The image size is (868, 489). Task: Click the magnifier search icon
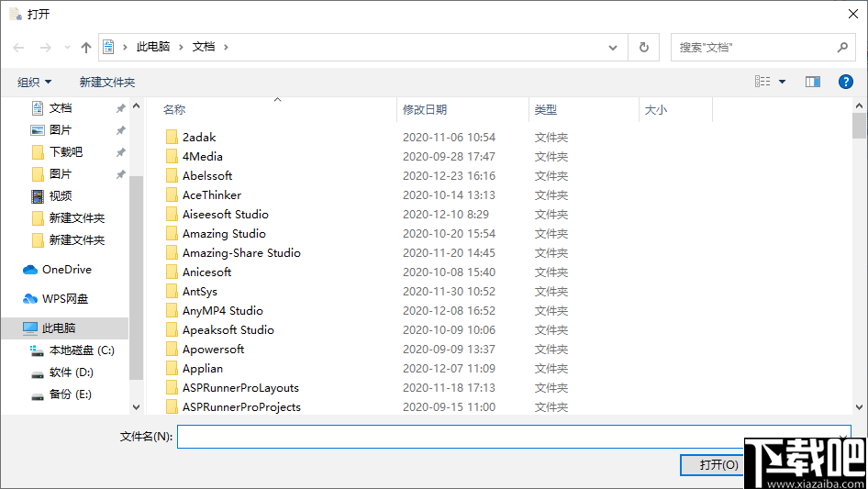(842, 48)
